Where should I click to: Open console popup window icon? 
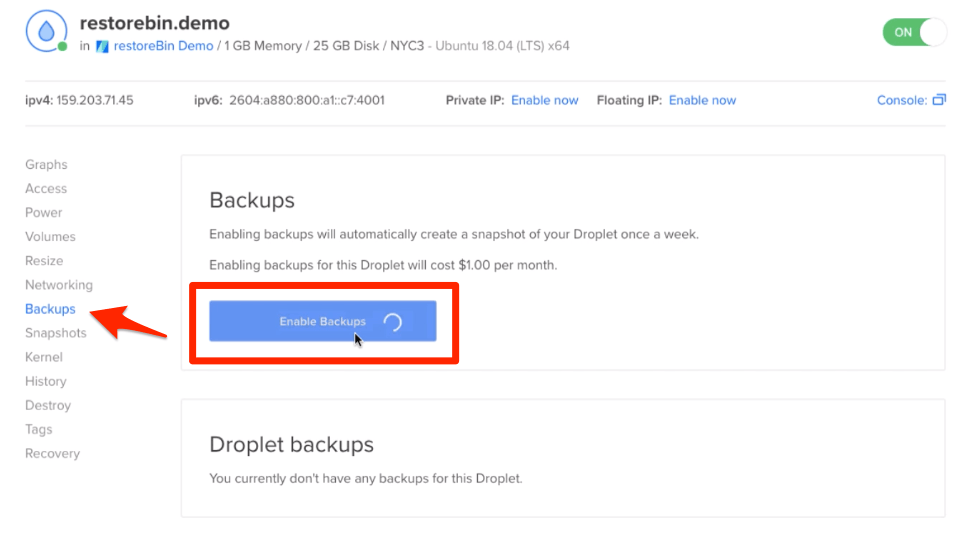pos(939,99)
